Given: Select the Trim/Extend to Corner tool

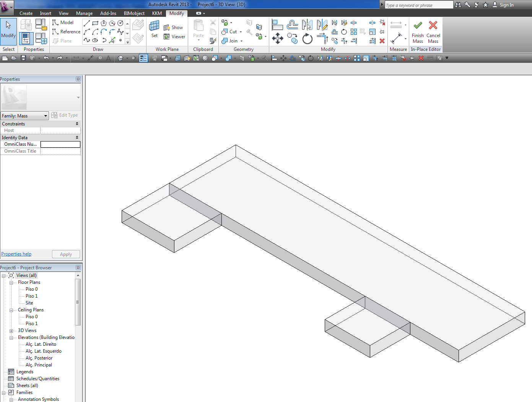Looking at the screenshot, I should point(322,38).
